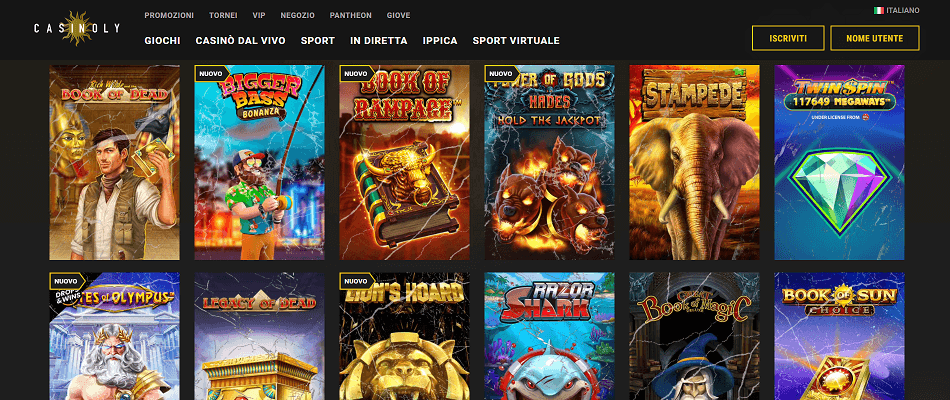Open Sport Virtuale section
The image size is (950, 400).
click(x=516, y=41)
